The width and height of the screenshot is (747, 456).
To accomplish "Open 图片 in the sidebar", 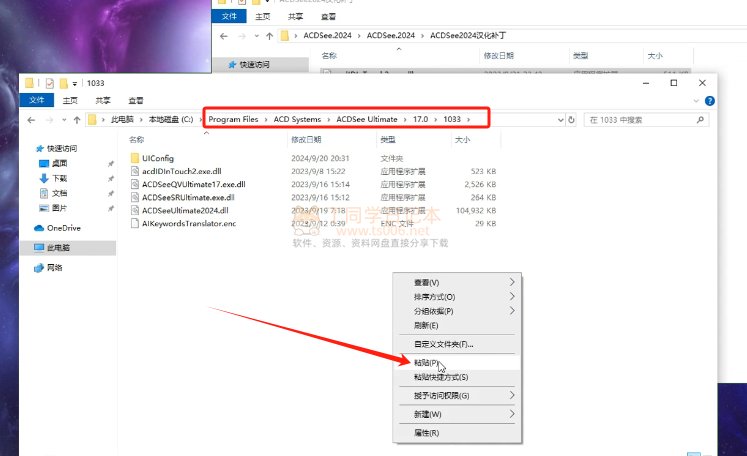I will pyautogui.click(x=60, y=208).
